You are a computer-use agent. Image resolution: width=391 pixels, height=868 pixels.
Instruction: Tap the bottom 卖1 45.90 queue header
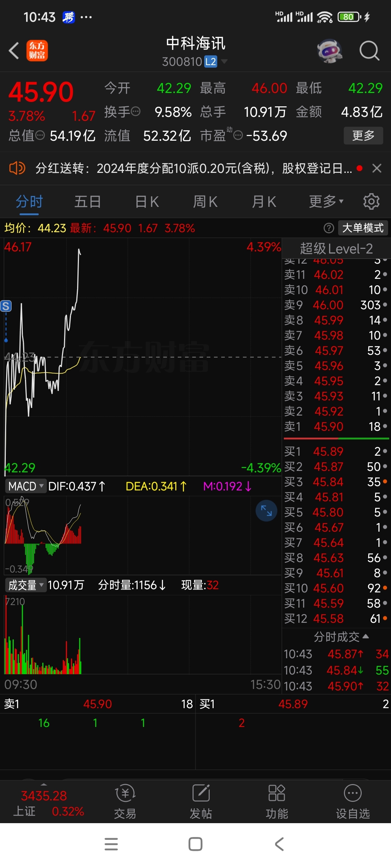pyautogui.click(x=98, y=704)
